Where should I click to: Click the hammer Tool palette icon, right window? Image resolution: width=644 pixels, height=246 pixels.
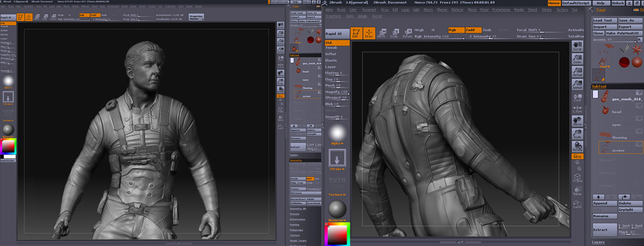591,10
